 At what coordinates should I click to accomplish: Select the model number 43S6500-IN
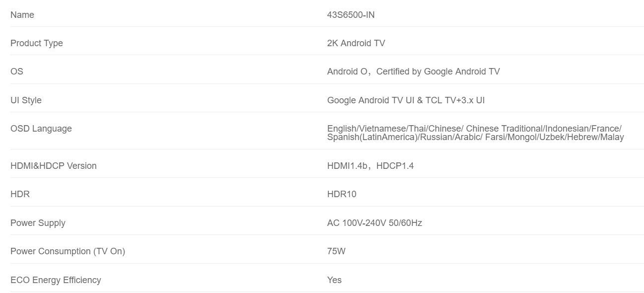click(351, 15)
